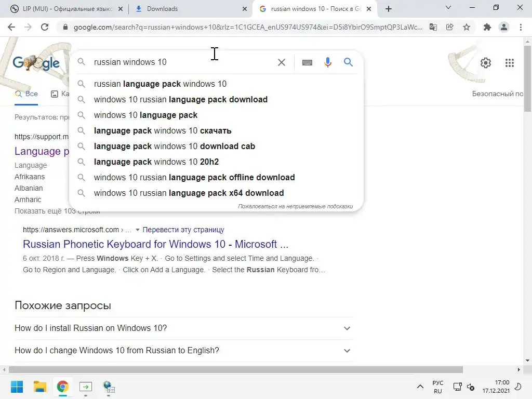Viewport: 532px width, 399px height.
Task: Click the address bar URL
Action: coord(248,27)
